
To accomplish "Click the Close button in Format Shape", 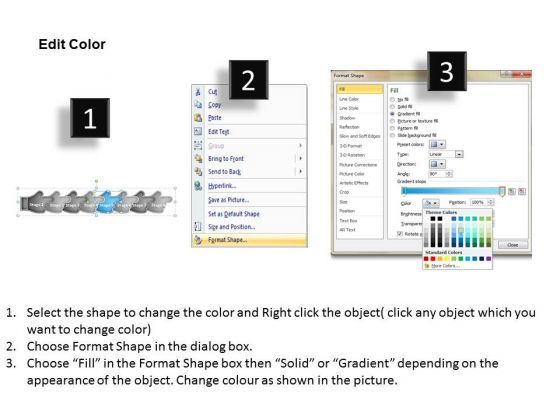I will [512, 245].
